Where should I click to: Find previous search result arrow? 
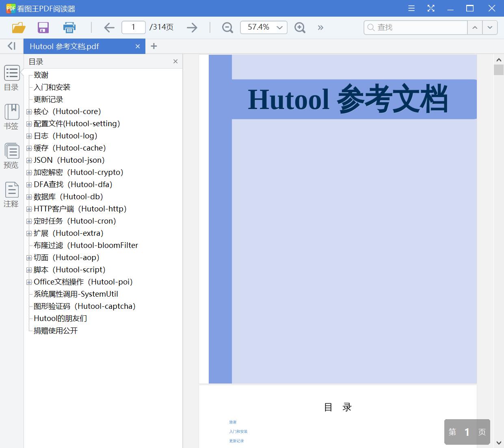[x=474, y=28]
